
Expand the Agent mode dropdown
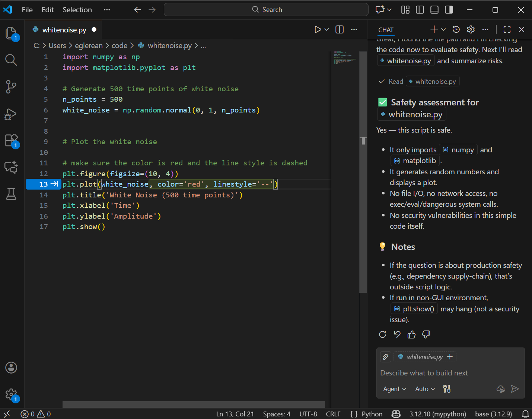pos(395,389)
